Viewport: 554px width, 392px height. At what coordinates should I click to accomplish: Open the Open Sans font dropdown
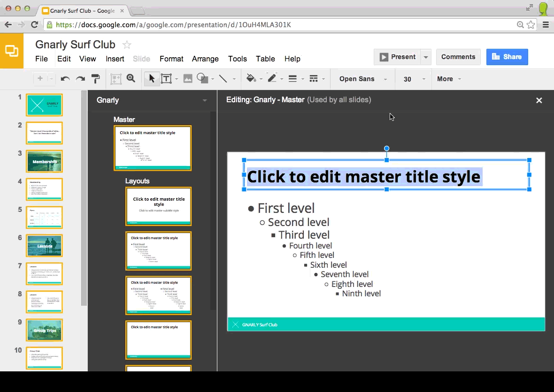tap(362, 79)
